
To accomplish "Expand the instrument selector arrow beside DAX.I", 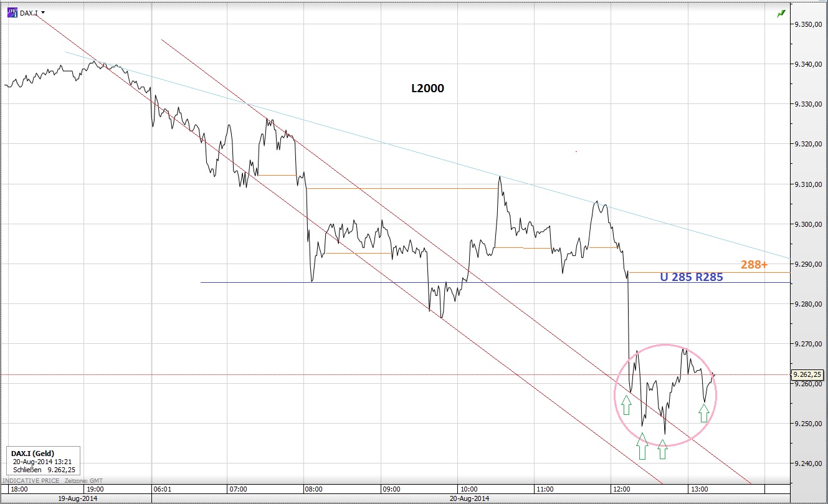I will point(43,12).
